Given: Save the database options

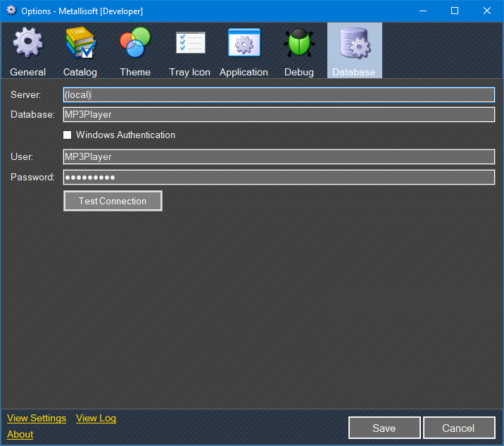Looking at the screenshot, I should pos(384,428).
